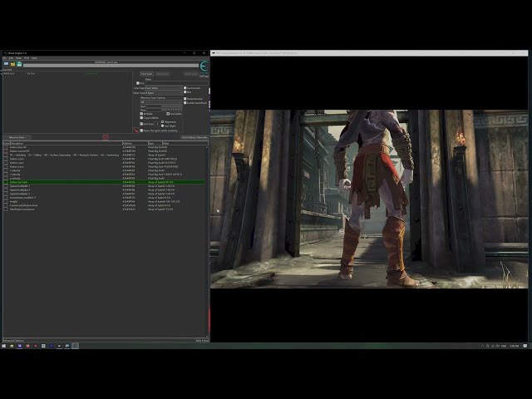This screenshot has height=399, width=532.
Task: Select the Kratos x pos row
Action: coord(104,159)
